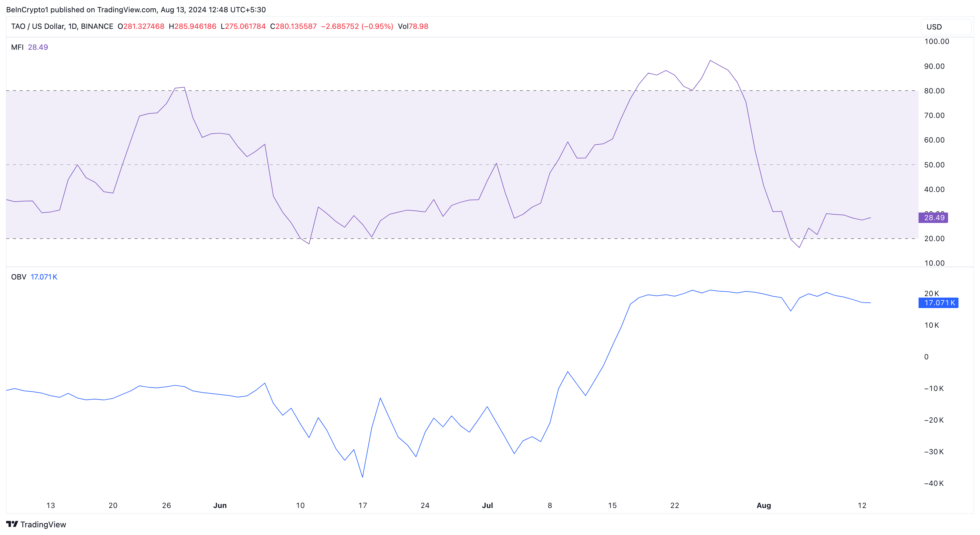Click the TradingView logo icon

click(x=12, y=524)
